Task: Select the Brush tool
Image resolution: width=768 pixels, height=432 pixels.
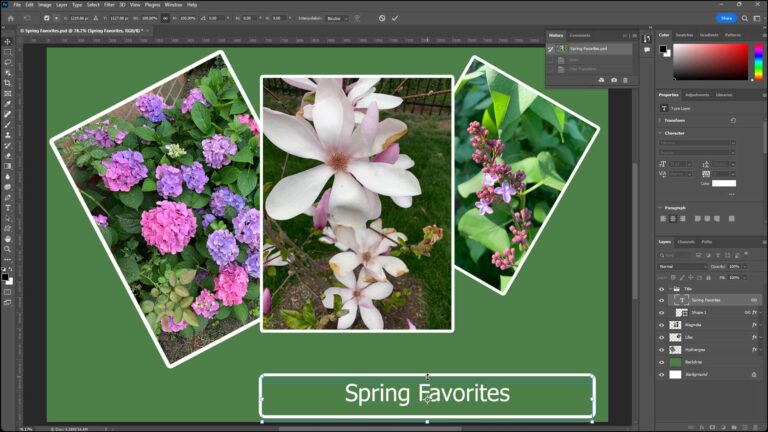Action: 7,124
